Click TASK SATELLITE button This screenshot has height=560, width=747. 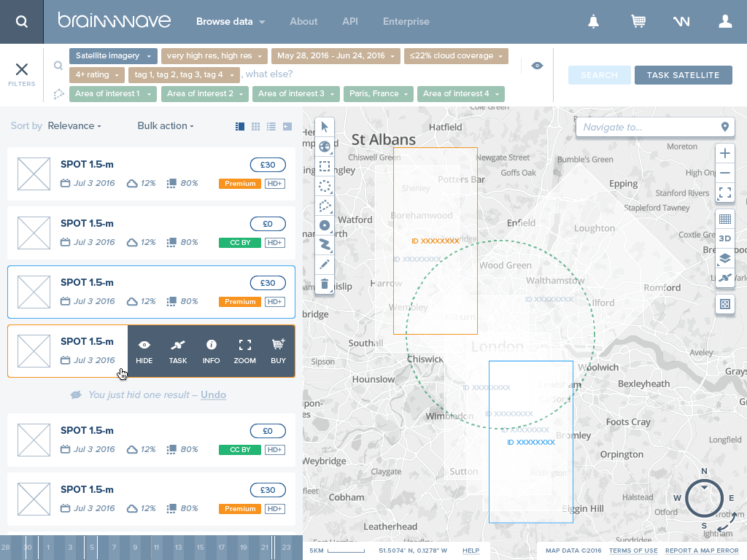click(x=683, y=75)
